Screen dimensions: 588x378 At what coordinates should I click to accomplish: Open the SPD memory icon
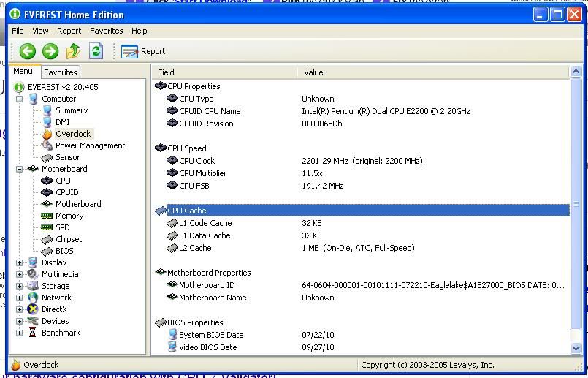tap(47, 227)
